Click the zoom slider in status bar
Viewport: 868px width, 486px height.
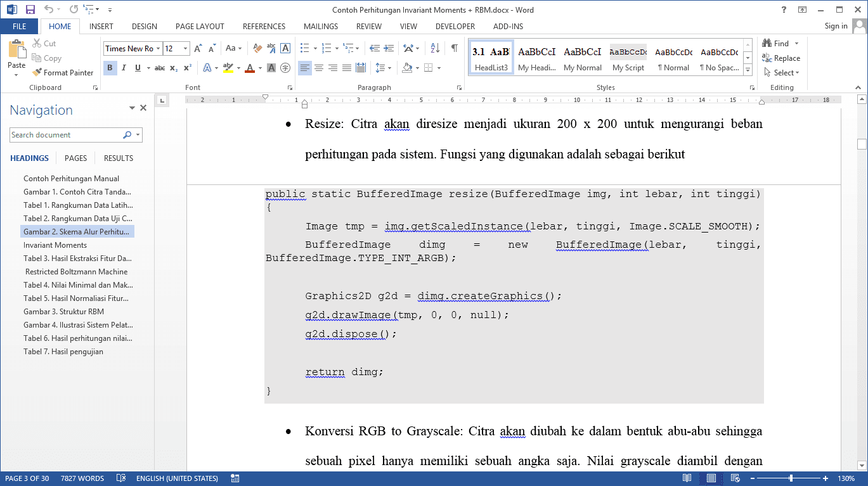coord(791,478)
